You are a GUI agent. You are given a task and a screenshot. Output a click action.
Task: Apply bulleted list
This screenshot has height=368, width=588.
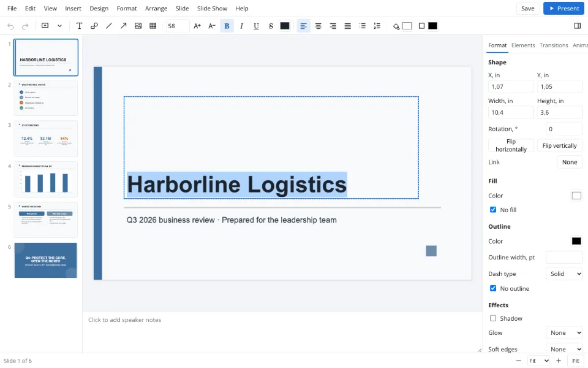coord(362,26)
